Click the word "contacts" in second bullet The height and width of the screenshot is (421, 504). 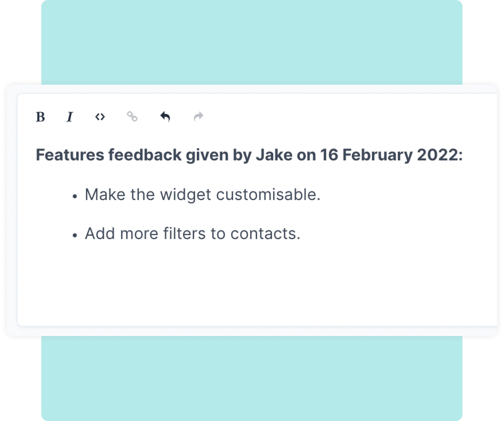pyautogui.click(x=265, y=233)
